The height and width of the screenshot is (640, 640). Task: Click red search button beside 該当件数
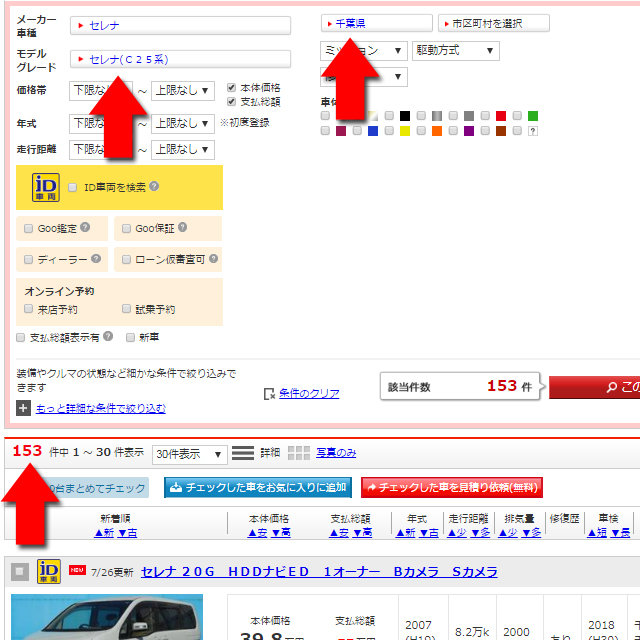tap(594, 387)
